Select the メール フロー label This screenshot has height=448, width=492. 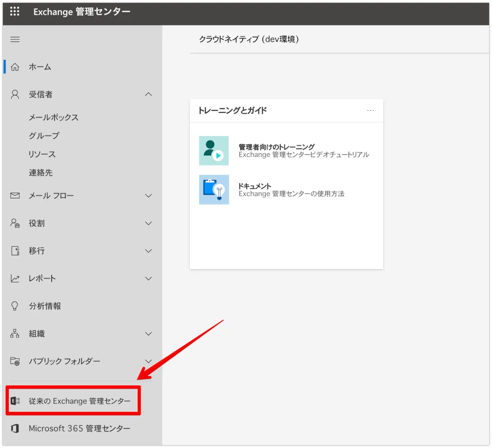click(51, 196)
